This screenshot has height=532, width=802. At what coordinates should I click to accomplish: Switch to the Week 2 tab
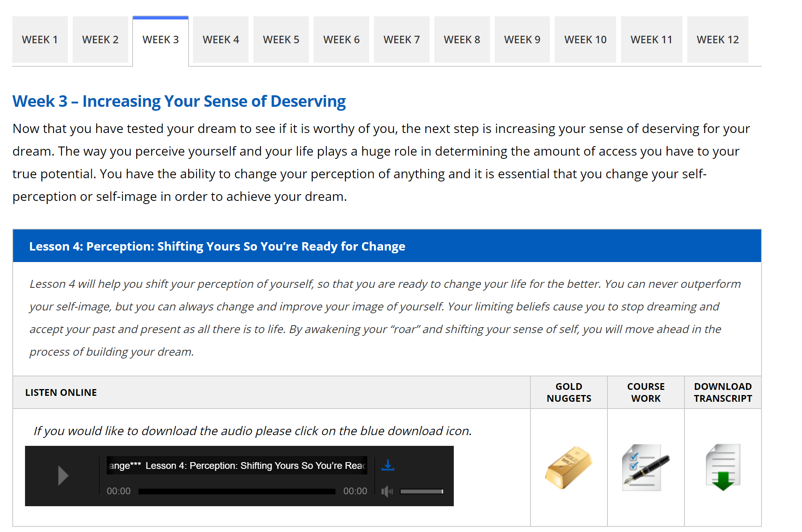[100, 40]
